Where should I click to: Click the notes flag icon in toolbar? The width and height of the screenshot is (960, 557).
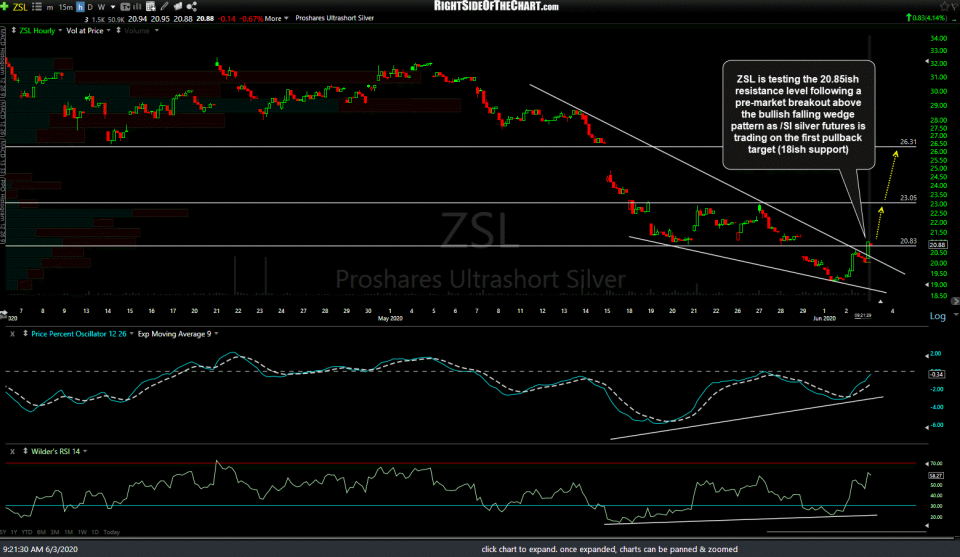click(178, 7)
